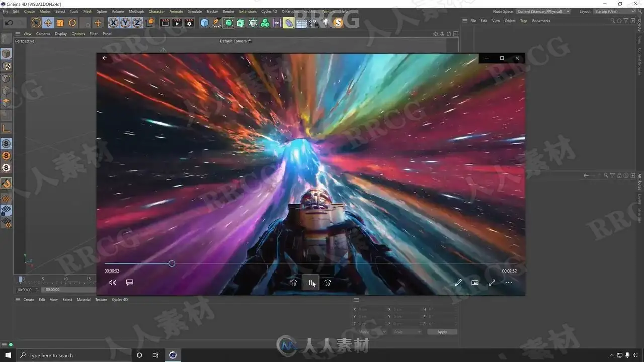
Task: Open Windows Task View
Action: [x=155, y=355]
